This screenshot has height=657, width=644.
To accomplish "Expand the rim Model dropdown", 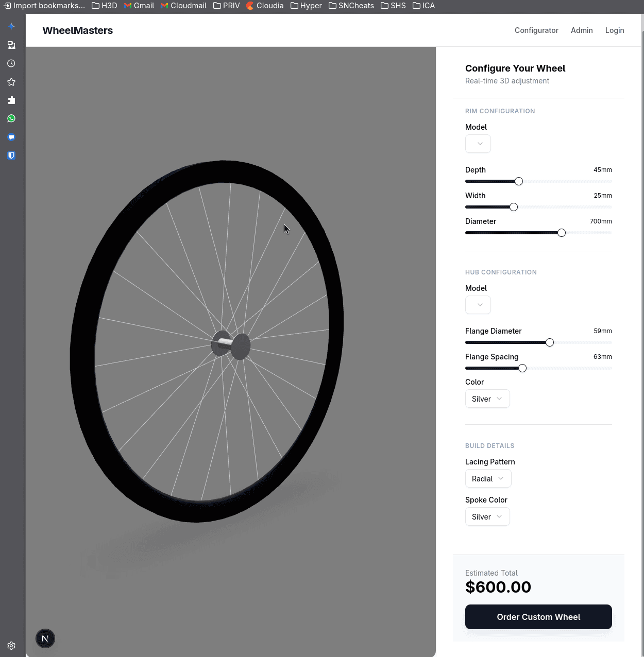I will pyautogui.click(x=478, y=144).
